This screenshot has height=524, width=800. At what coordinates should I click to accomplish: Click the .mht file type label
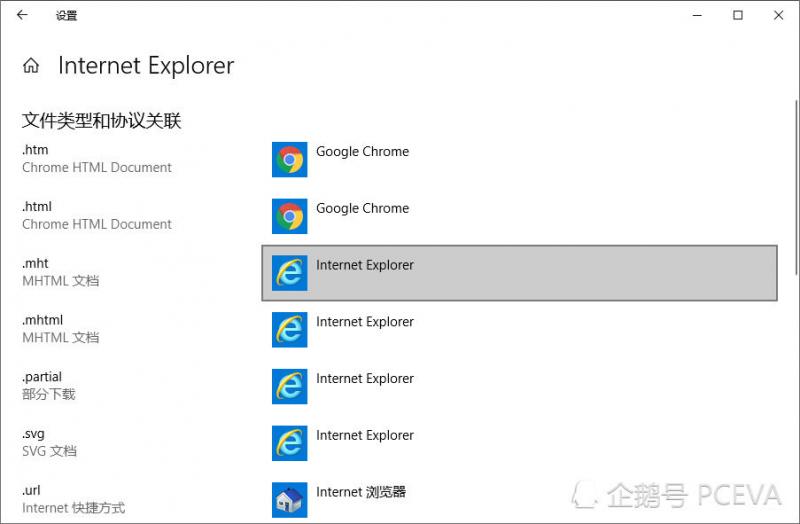[35, 264]
